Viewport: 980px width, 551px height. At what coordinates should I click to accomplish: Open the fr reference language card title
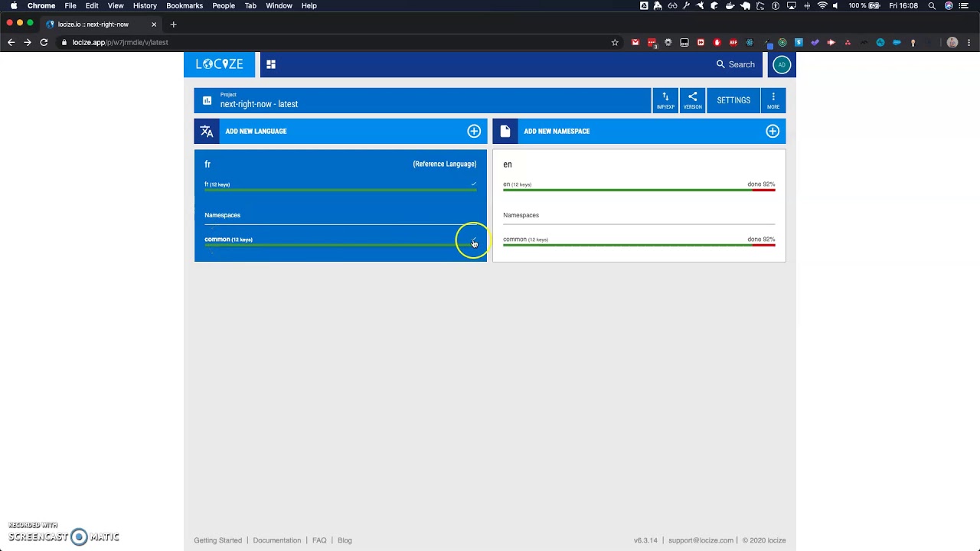click(207, 165)
